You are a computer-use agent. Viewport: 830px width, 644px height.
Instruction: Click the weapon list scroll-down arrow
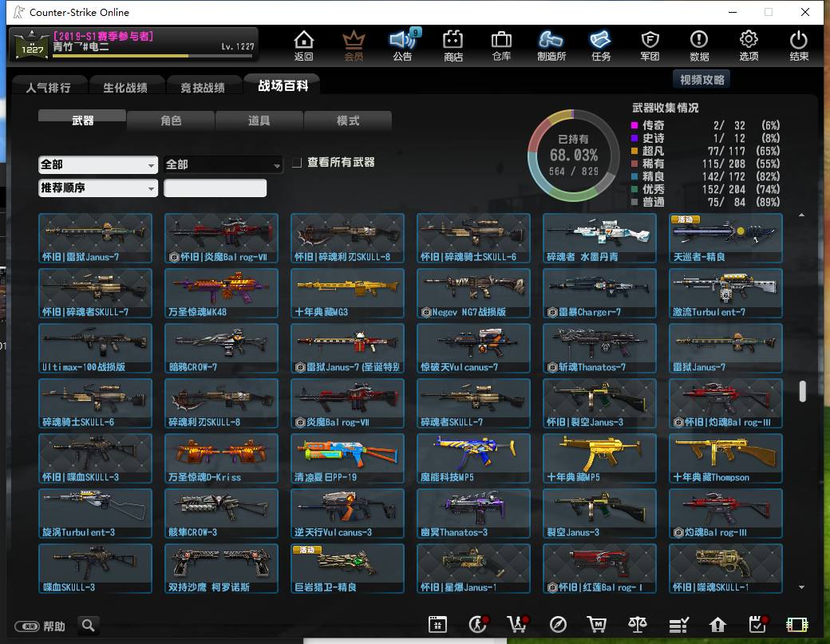(x=802, y=587)
